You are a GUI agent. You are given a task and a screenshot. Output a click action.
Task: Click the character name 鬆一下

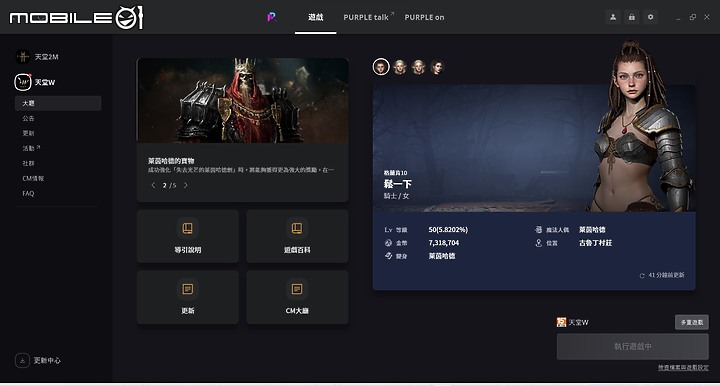[398, 184]
